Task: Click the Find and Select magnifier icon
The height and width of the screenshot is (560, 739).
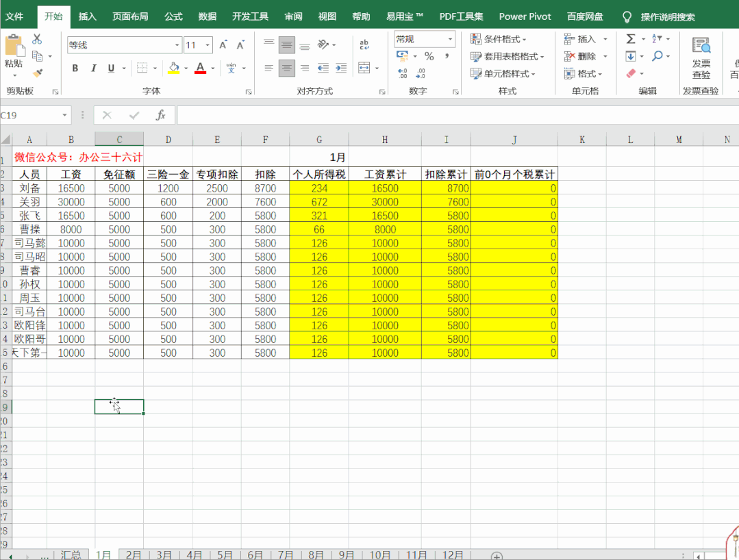Action: (x=657, y=56)
